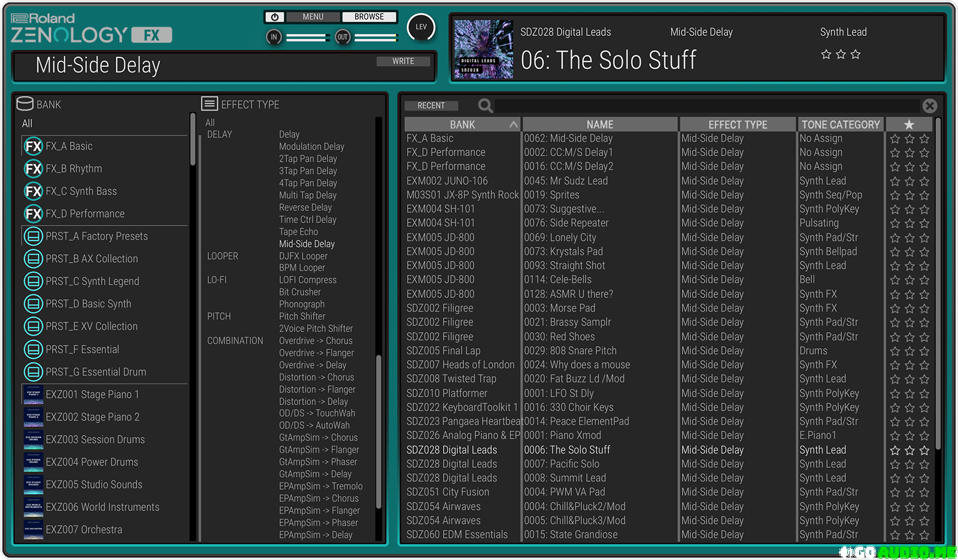This screenshot has height=560, width=958.
Task: Toggle the effect power button
Action: click(x=274, y=17)
